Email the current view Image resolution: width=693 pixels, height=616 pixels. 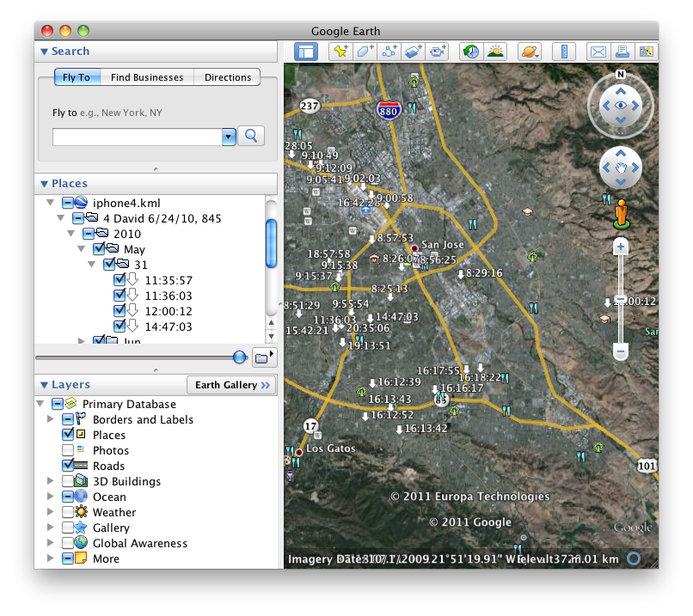[598, 52]
